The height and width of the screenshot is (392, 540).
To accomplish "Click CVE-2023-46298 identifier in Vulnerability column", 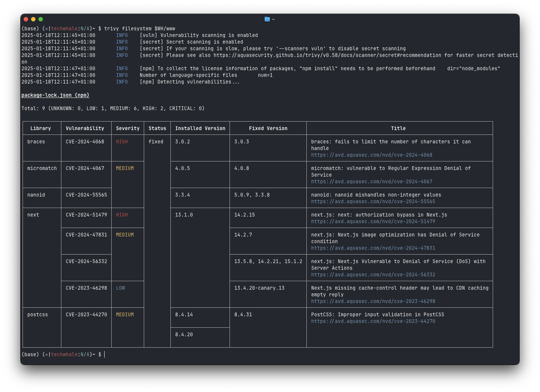I will pos(86,288).
